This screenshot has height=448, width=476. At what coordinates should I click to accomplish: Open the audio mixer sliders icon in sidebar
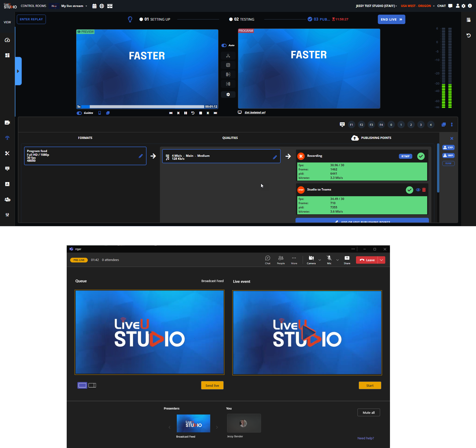[x=7, y=215]
